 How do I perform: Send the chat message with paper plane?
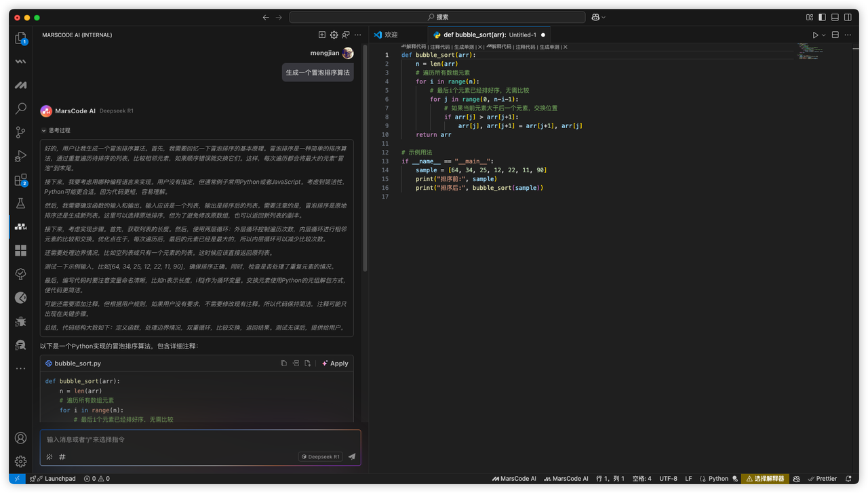(351, 457)
